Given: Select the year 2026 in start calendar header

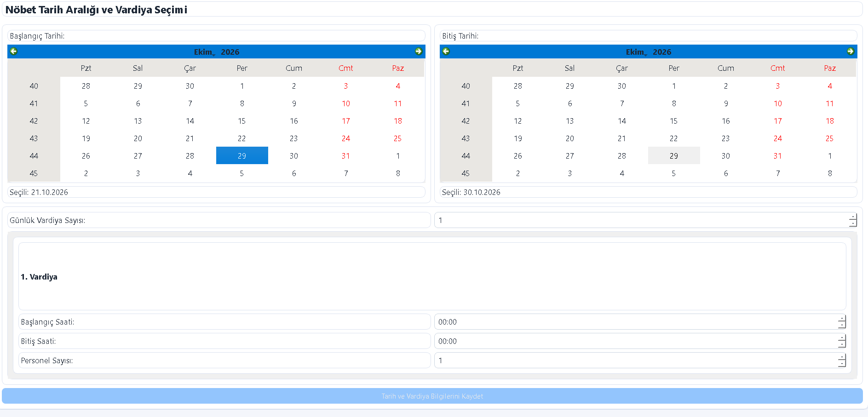Looking at the screenshot, I should coord(230,52).
